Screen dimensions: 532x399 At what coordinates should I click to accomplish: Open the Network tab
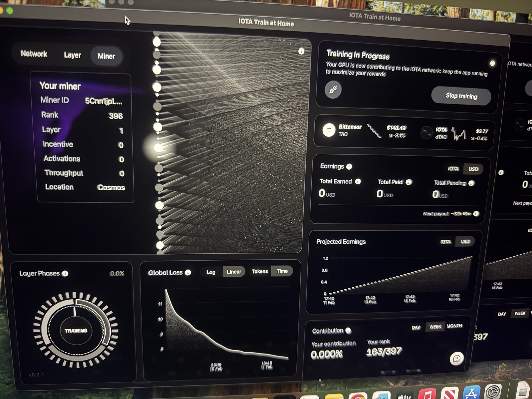[34, 54]
